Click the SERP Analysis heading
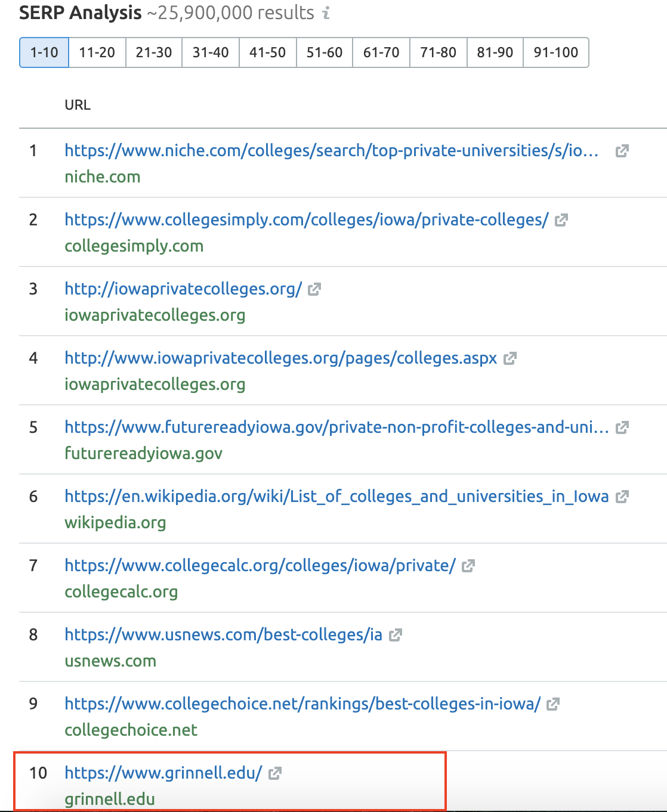 (x=81, y=13)
